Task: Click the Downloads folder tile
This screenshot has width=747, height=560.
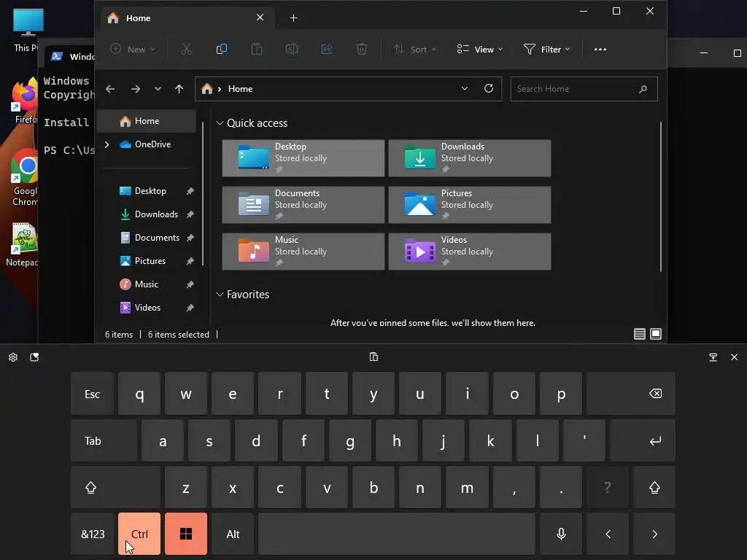Action: pos(470,158)
